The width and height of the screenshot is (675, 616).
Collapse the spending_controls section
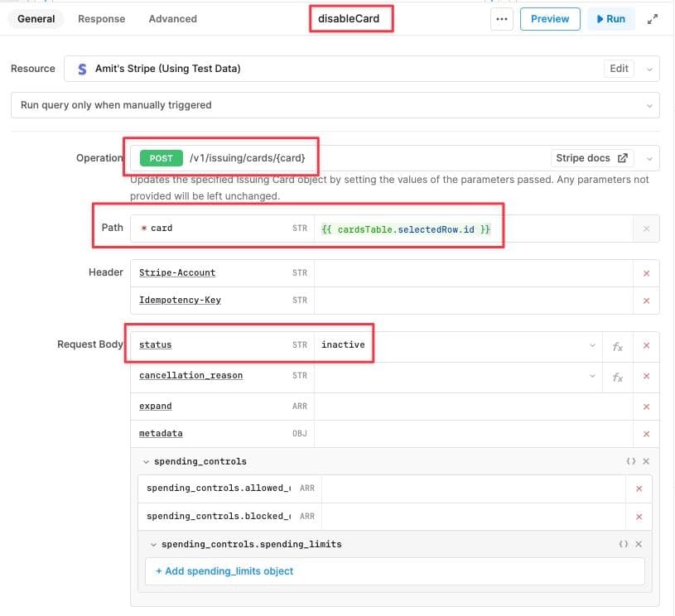(146, 461)
